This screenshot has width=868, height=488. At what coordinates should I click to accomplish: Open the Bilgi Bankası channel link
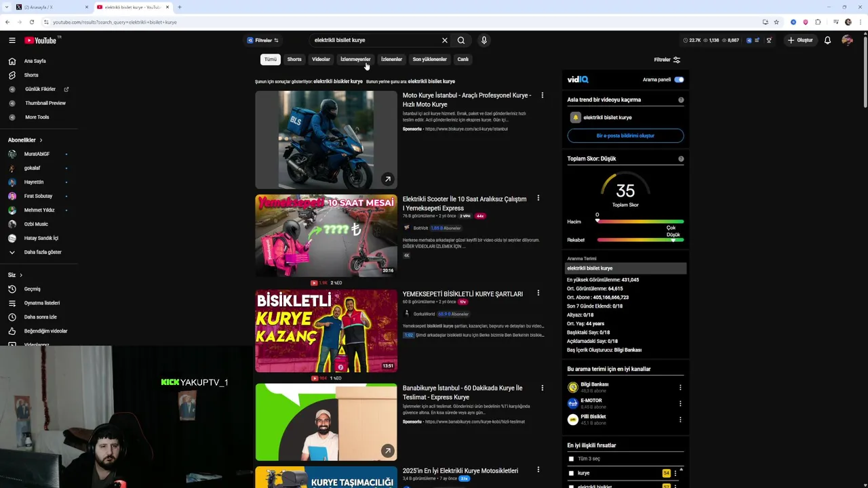[594, 385]
